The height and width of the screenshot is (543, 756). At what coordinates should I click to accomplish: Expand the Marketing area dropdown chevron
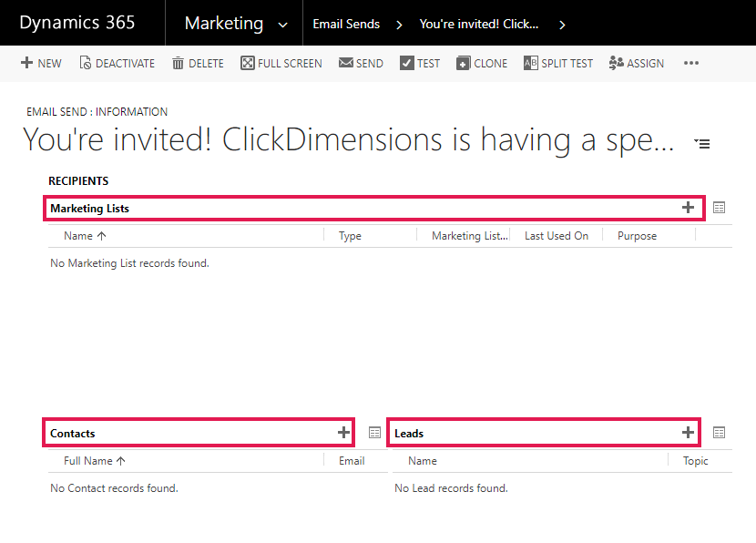pyautogui.click(x=283, y=26)
